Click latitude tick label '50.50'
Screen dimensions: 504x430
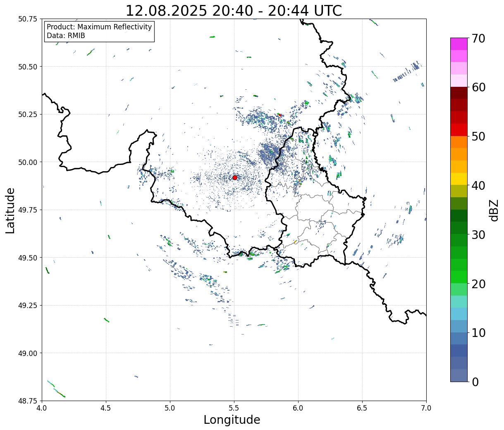28,67
